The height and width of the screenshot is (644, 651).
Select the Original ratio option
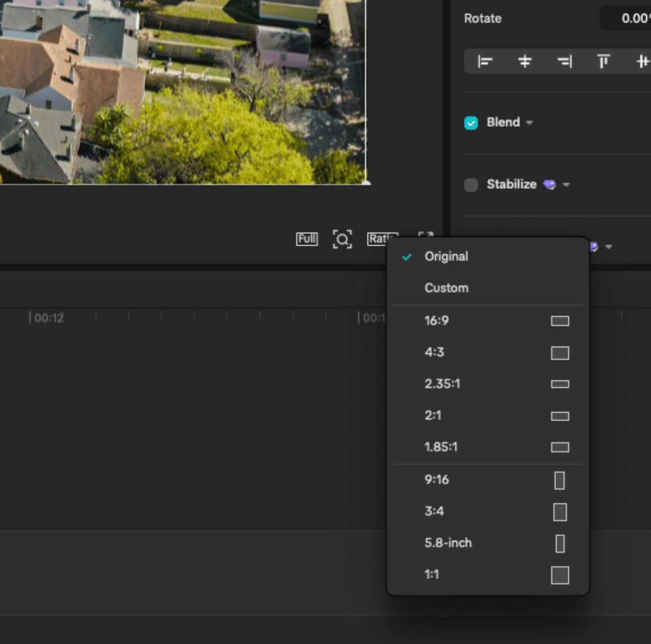446,257
